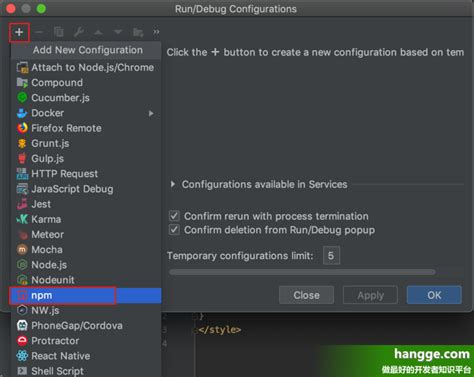Click the React Native atom icon
Image resolution: width=474 pixels, height=377 pixels.
tap(22, 356)
